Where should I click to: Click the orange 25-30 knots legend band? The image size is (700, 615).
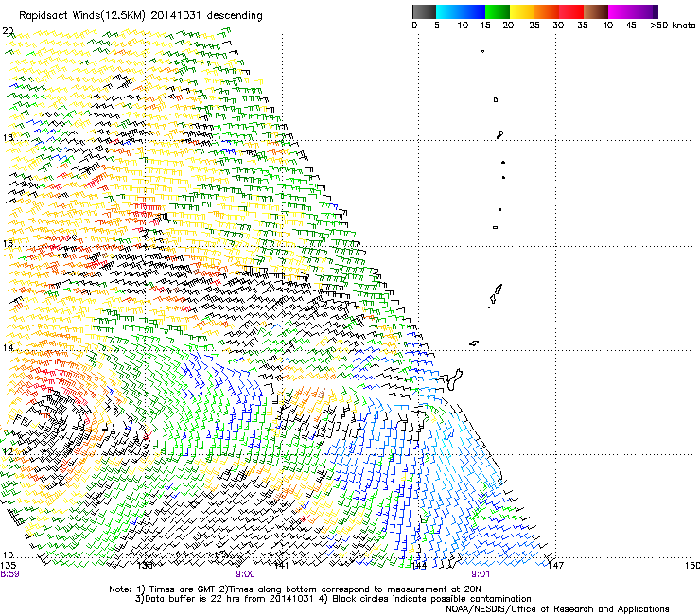tap(547, 11)
